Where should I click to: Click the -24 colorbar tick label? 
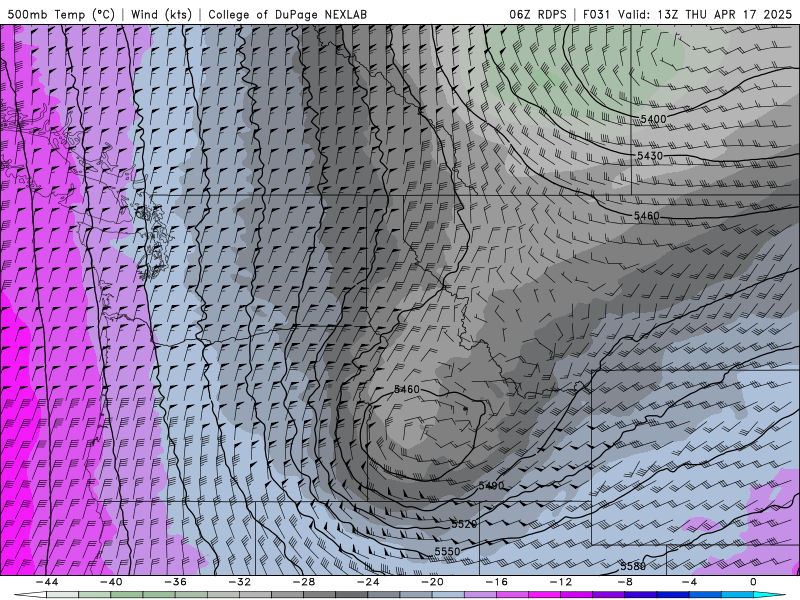tap(368, 582)
